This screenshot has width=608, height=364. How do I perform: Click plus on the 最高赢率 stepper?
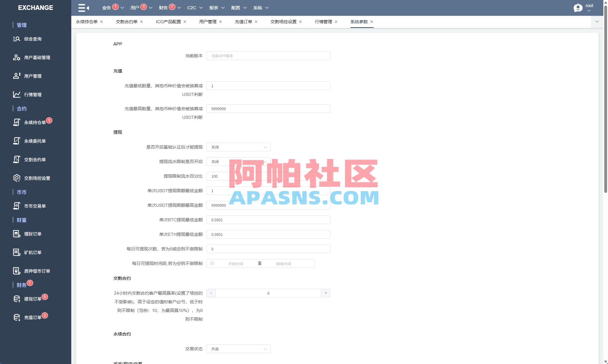pyautogui.click(x=326, y=293)
